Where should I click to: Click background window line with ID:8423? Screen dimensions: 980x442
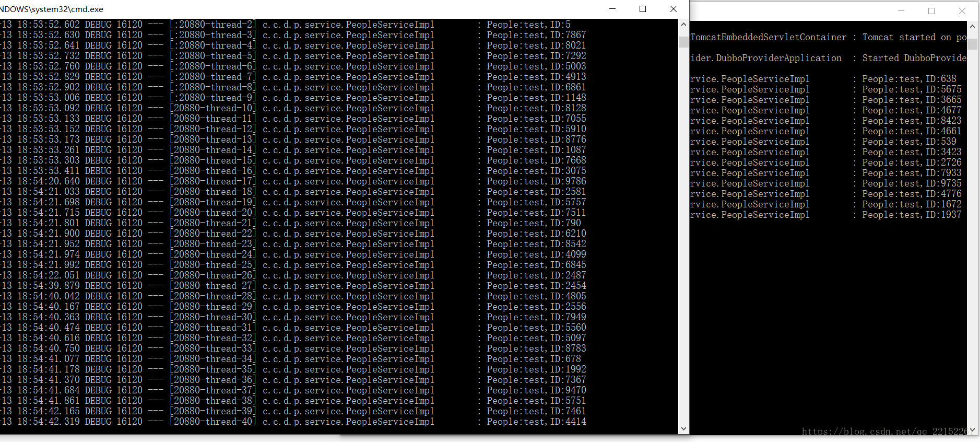826,121
